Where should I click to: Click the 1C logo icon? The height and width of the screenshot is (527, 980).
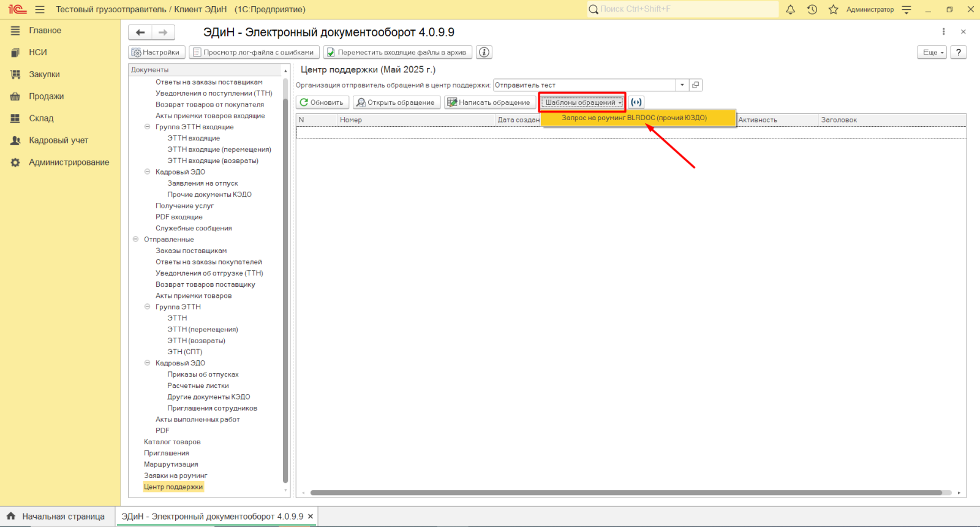pos(17,9)
